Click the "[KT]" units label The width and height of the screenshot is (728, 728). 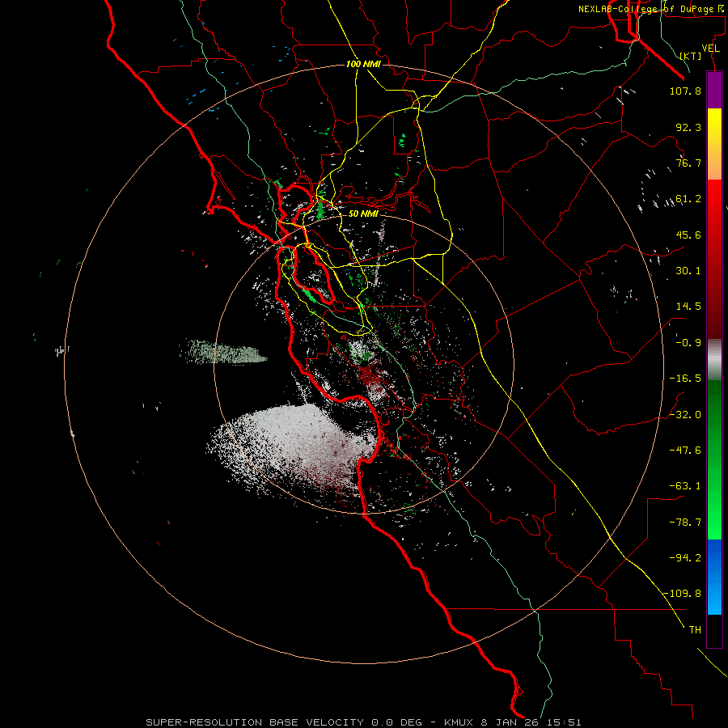pyautogui.click(x=691, y=56)
